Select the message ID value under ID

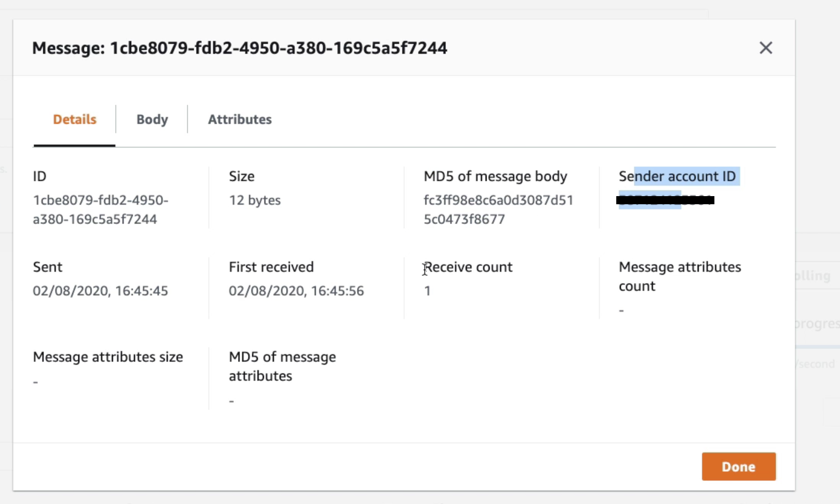point(101,209)
